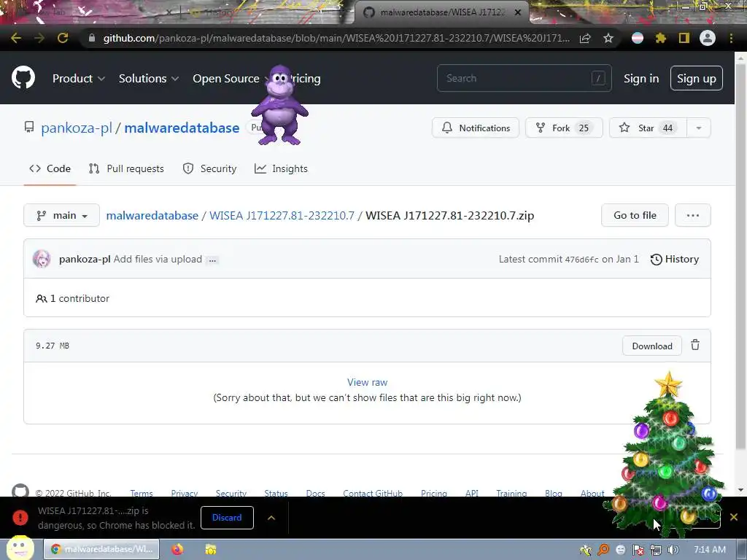Screen dimensions: 747x560
Task: Click the Sign up button
Action: (697, 79)
